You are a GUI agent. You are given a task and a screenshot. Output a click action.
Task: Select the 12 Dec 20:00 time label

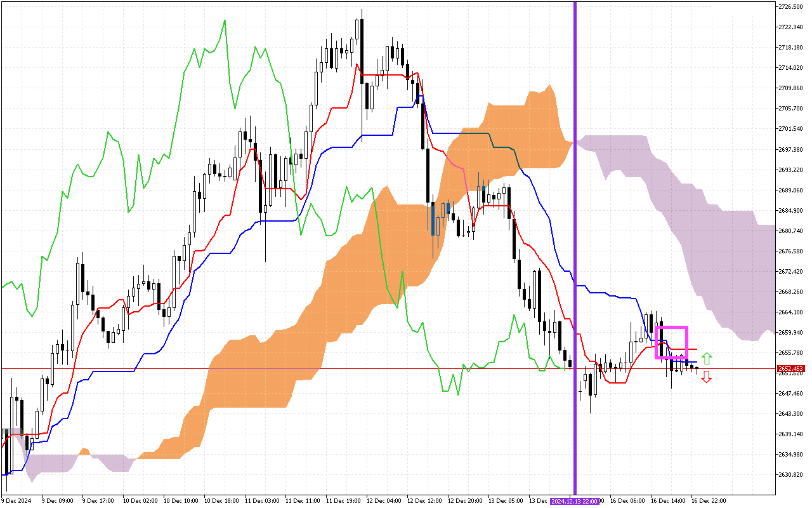466,501
